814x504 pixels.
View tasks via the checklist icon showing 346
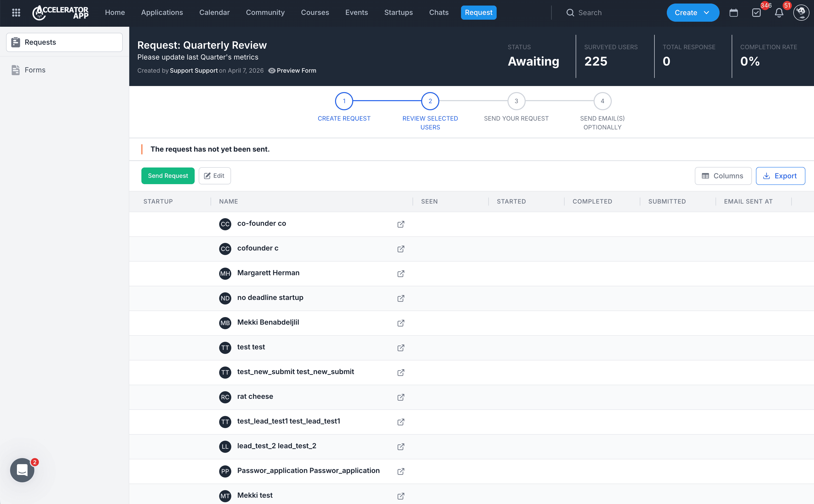(756, 12)
